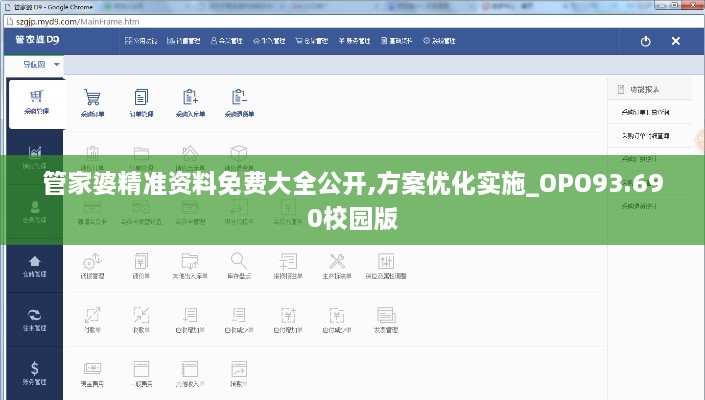
Task: Open the house-icon menu in top navigation
Action: (x=269, y=41)
